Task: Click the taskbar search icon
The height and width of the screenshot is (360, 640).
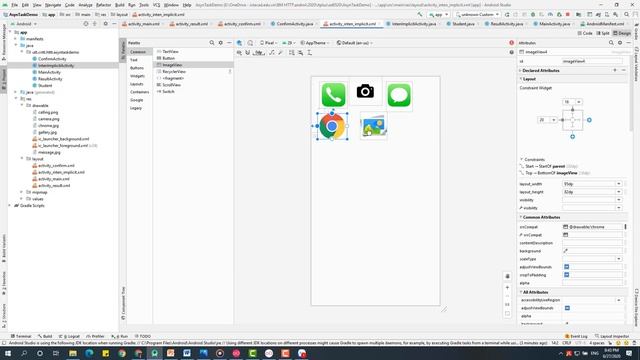Action: pos(24,353)
